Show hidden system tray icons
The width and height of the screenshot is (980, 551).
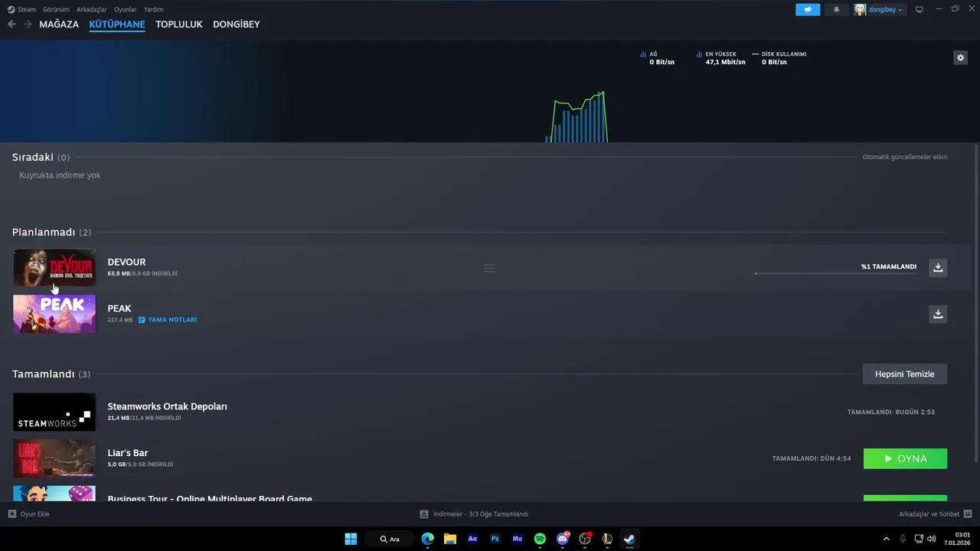887,539
